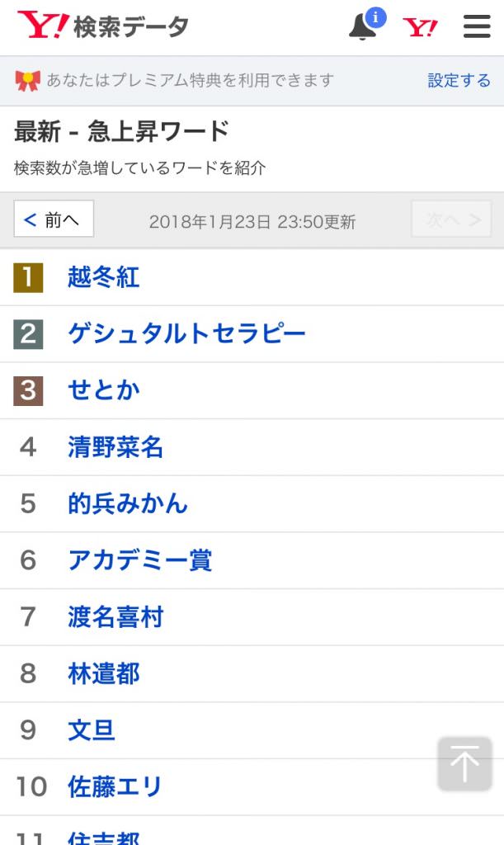Image resolution: width=504 pixels, height=845 pixels.
Task: Select ゲシュタルトセラピー search term
Action: pyautogui.click(x=186, y=333)
